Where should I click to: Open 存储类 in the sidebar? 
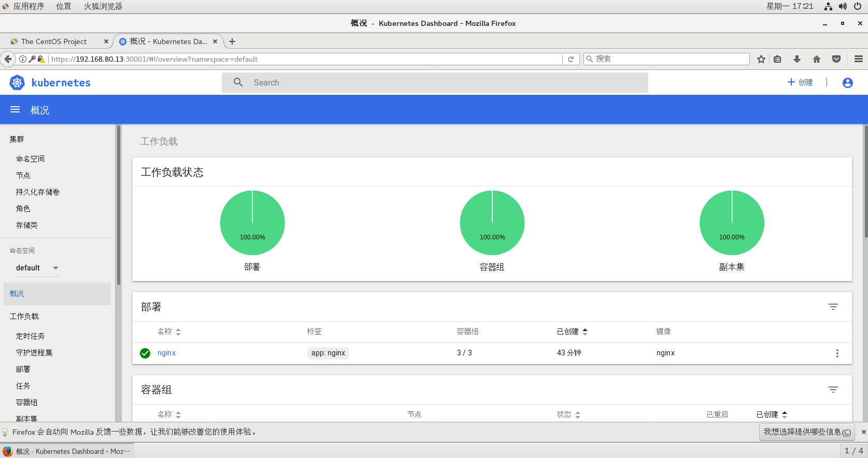click(26, 225)
